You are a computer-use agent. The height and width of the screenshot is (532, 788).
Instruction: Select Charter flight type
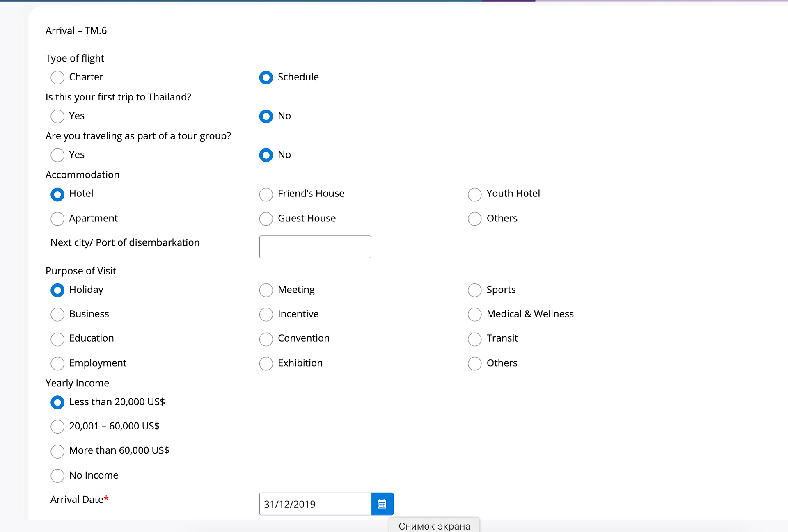[57, 77]
